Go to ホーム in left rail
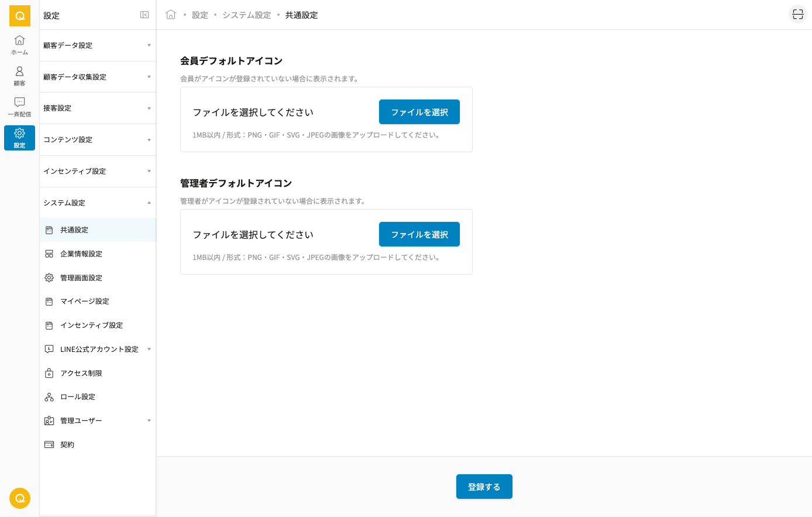 point(19,44)
